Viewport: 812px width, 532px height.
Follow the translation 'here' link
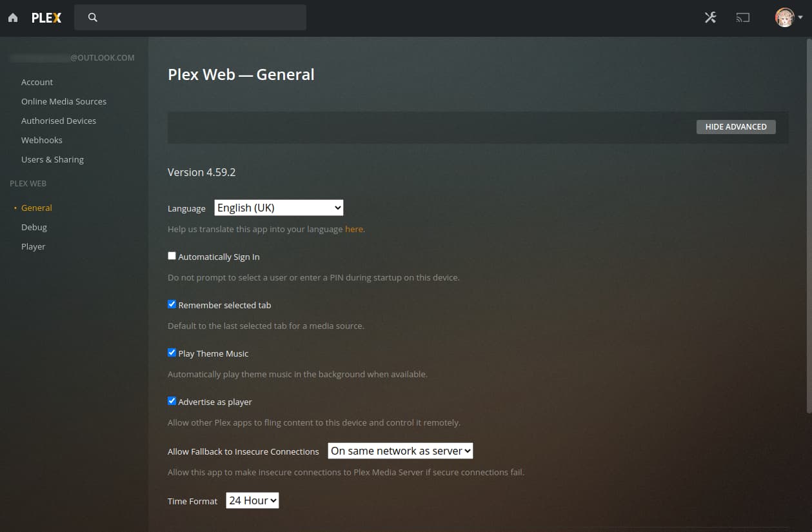(353, 229)
